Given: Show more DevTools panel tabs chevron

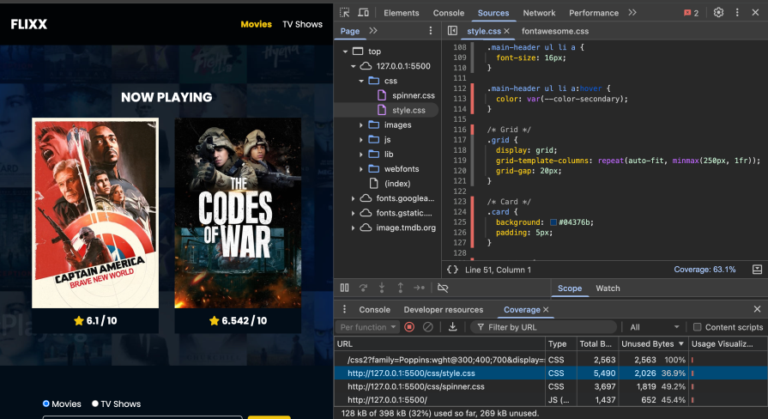Looking at the screenshot, I should pos(632,13).
